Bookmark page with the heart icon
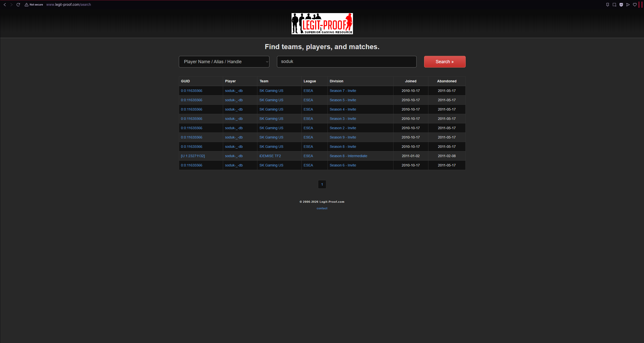The width and height of the screenshot is (644, 343). tap(635, 5)
